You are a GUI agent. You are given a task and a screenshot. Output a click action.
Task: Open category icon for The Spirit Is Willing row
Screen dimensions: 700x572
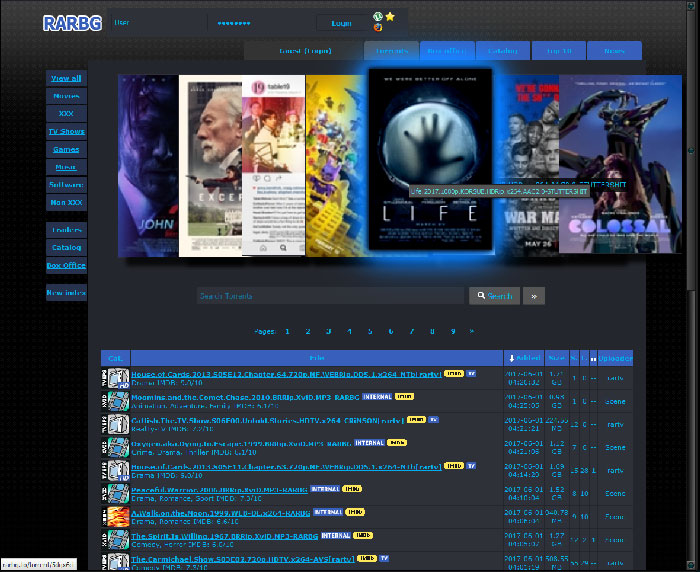115,539
